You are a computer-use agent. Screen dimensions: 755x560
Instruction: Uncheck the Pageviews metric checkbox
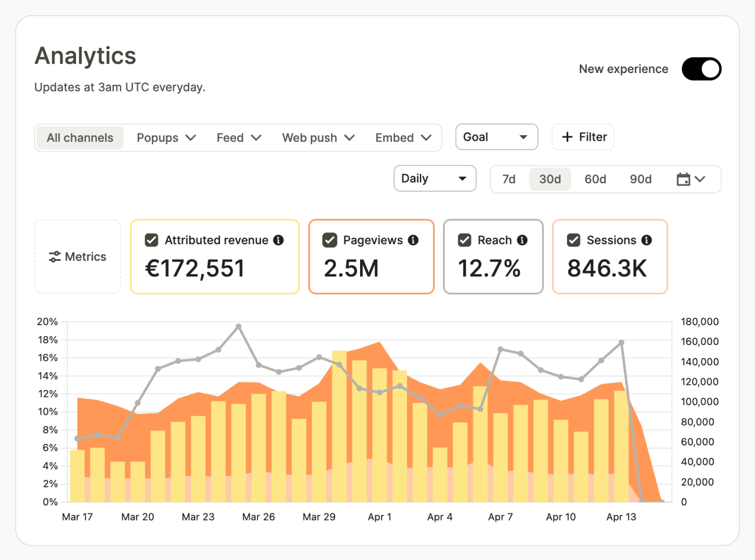(330, 240)
